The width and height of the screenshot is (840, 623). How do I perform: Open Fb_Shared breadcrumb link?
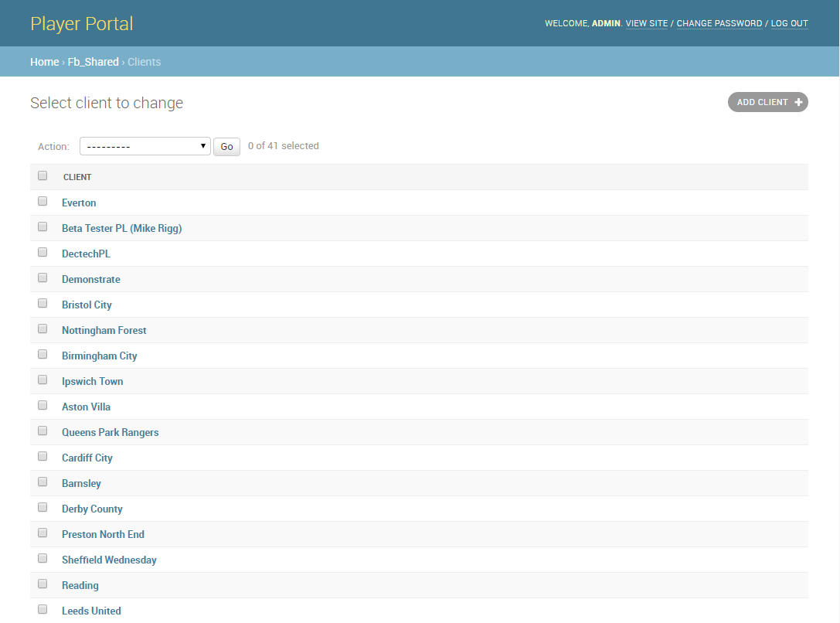[94, 62]
